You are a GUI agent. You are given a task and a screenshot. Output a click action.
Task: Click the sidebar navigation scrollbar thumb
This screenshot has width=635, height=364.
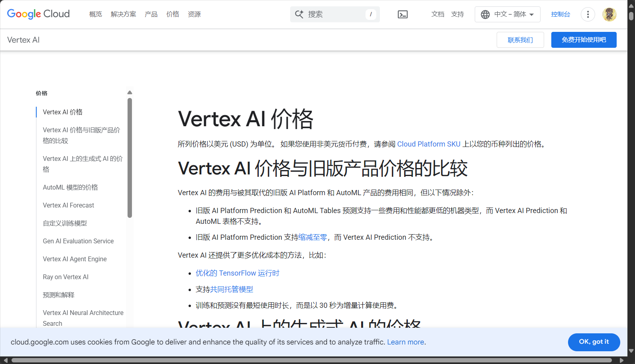130,158
